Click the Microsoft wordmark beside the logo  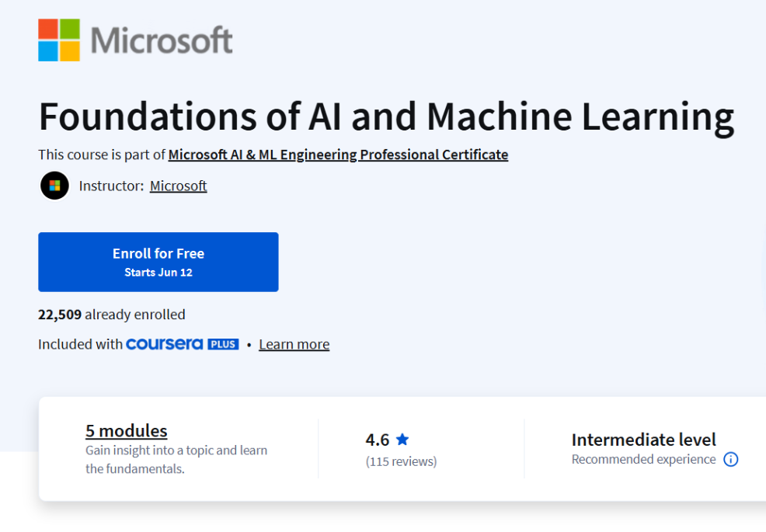click(162, 40)
